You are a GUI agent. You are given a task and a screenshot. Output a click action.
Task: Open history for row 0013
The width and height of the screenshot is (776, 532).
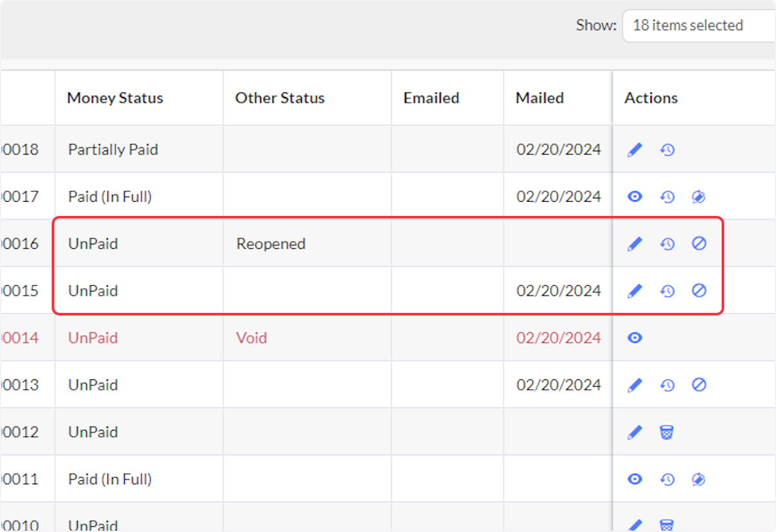coord(667,385)
